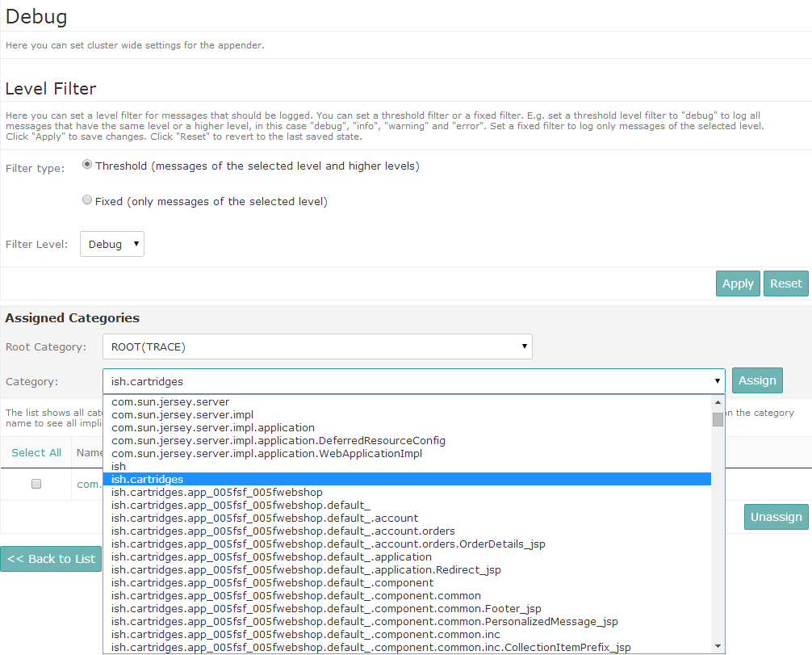Collapse the Category selection dropdown

coord(717,380)
